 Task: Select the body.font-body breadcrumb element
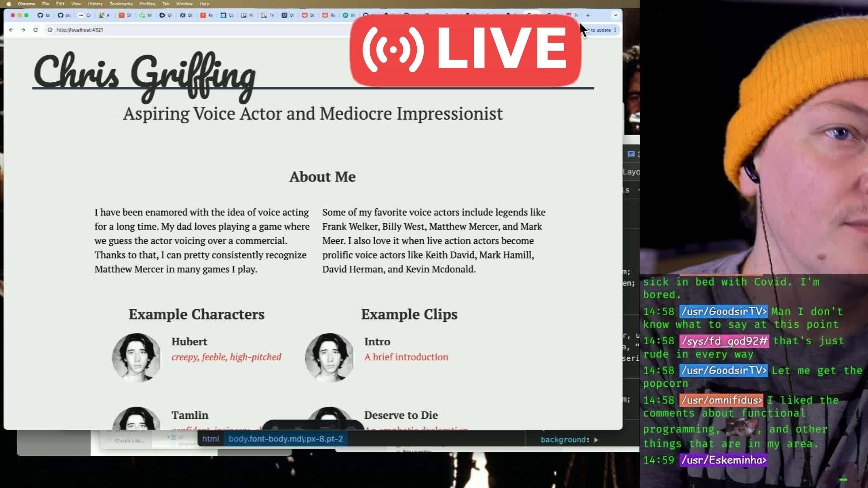(x=285, y=439)
